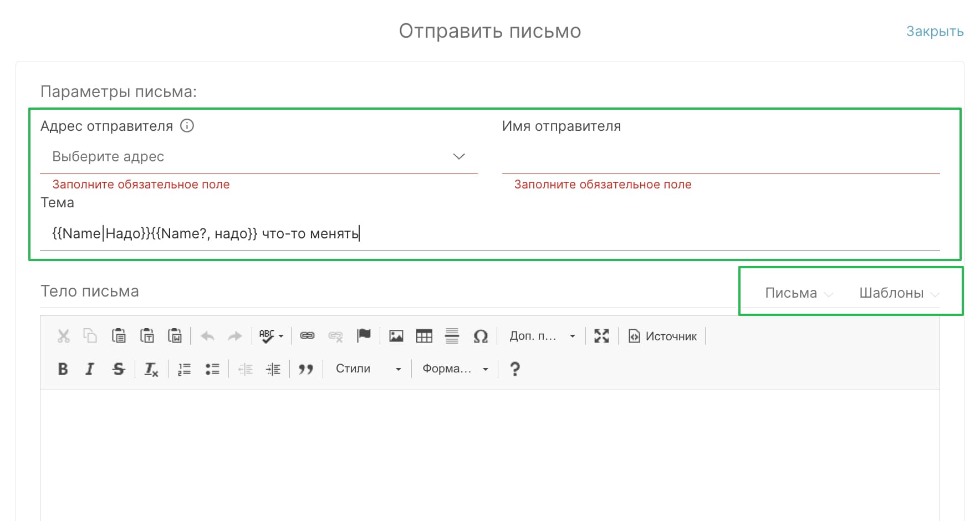Insert an image into the letter
The width and height of the screenshot is (980, 521).
396,336
